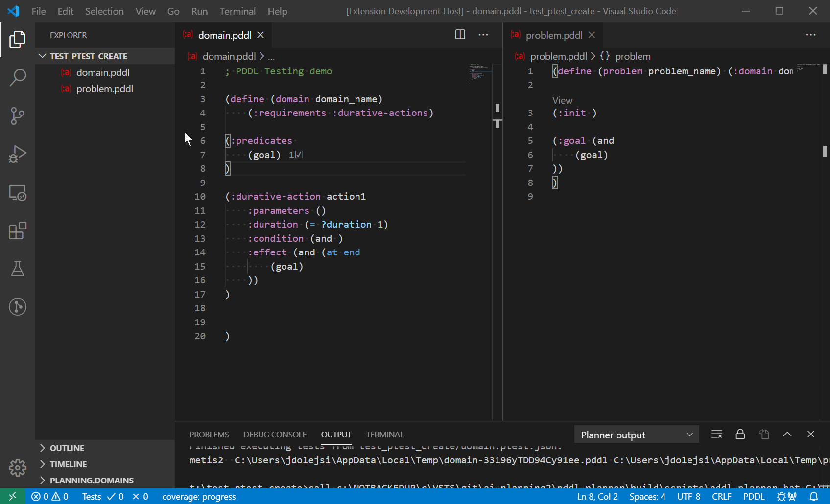The width and height of the screenshot is (830, 504).
Task: Open the Git Graph view icon
Action: tap(17, 307)
